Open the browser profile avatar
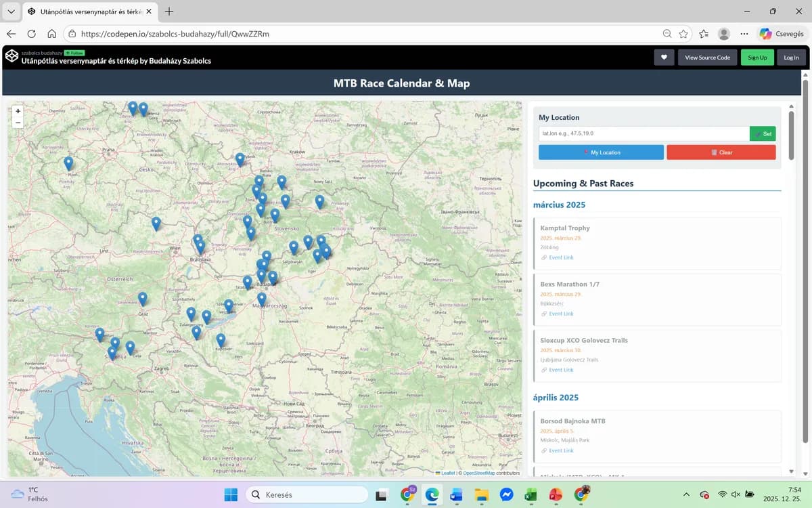812x508 pixels. coord(724,33)
